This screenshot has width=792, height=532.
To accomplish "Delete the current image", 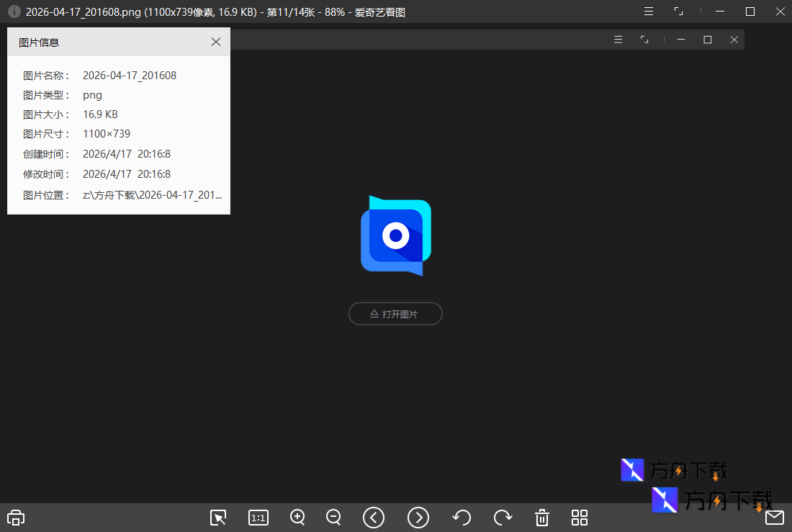I will coord(541,518).
